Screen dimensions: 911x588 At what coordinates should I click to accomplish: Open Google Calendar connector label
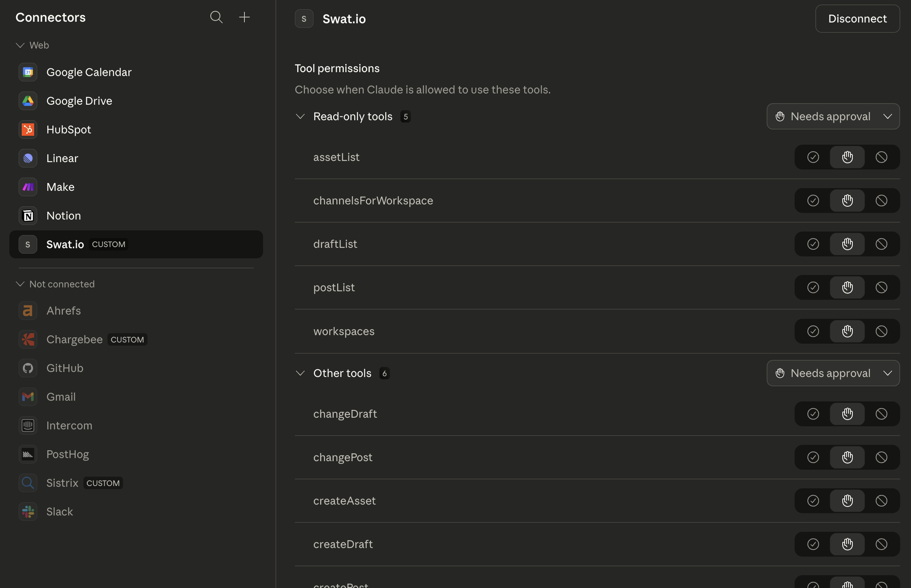tap(89, 72)
